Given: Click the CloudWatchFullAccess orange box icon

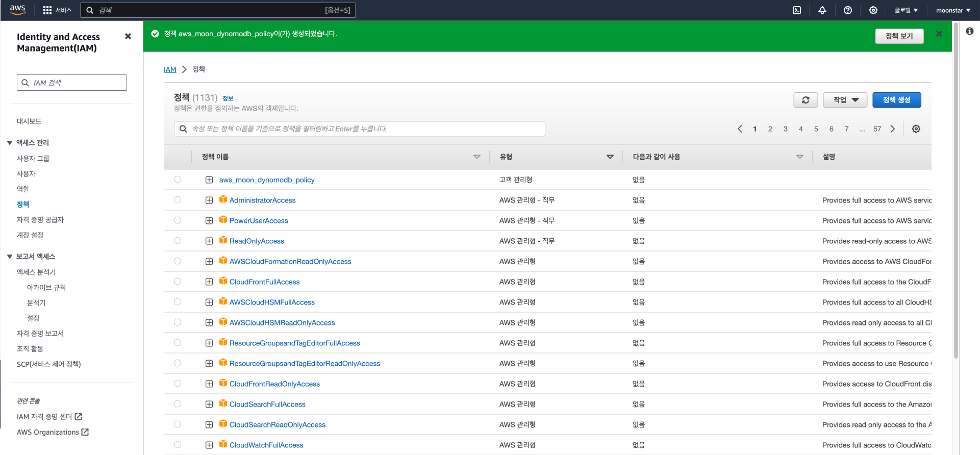Looking at the screenshot, I should [223, 444].
